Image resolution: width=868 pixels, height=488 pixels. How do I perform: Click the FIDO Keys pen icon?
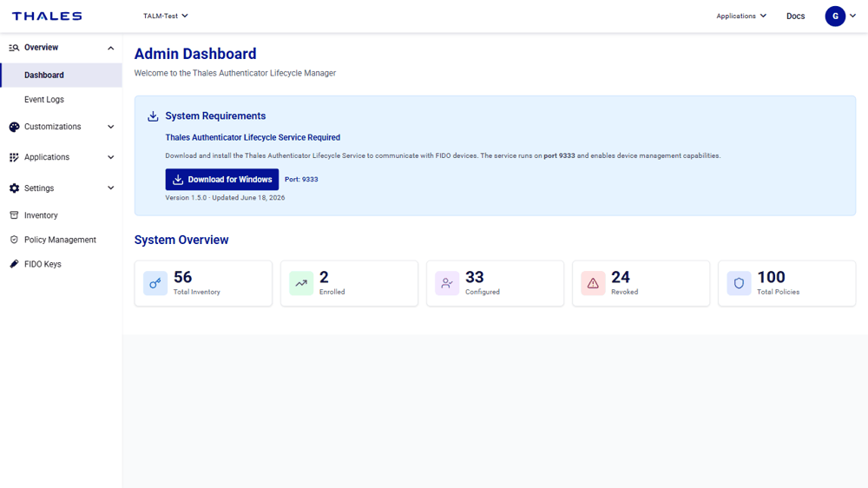(14, 264)
